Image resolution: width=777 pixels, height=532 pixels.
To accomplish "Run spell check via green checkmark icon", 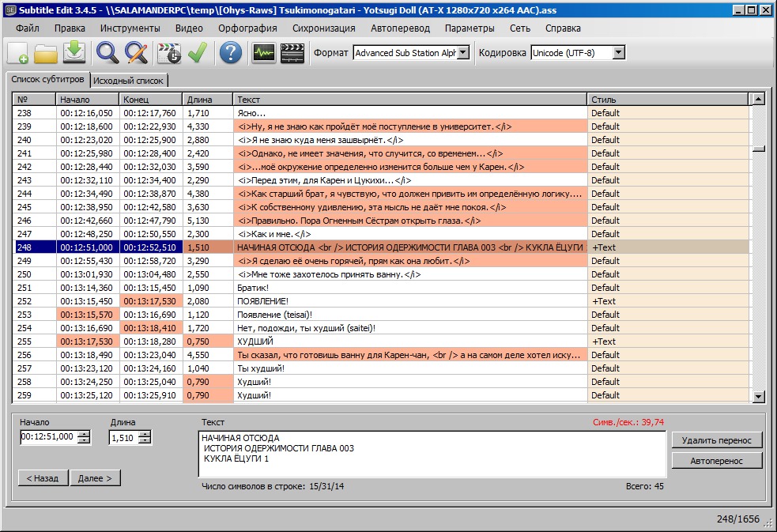I will tap(197, 53).
